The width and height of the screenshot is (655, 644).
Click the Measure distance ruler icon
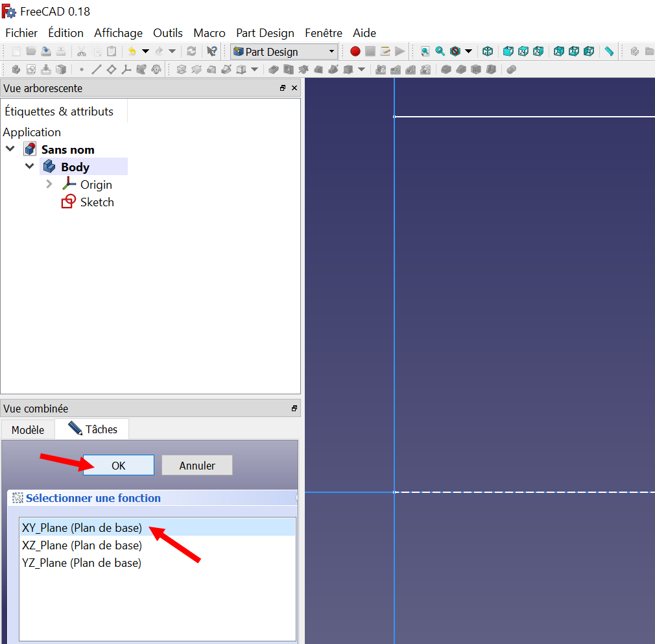pyautogui.click(x=609, y=51)
